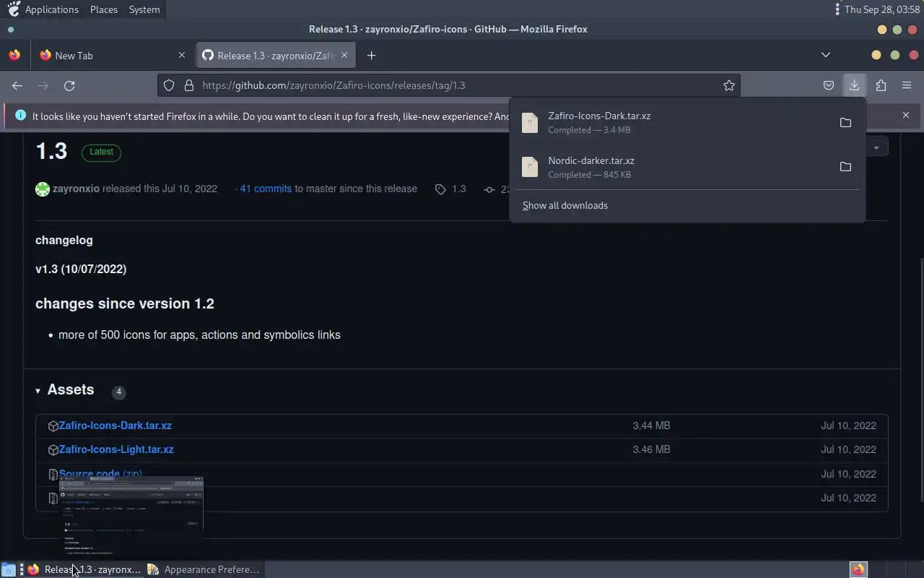Close the New Tab tab
Image resolution: width=924 pixels, height=578 pixels.
tap(182, 55)
